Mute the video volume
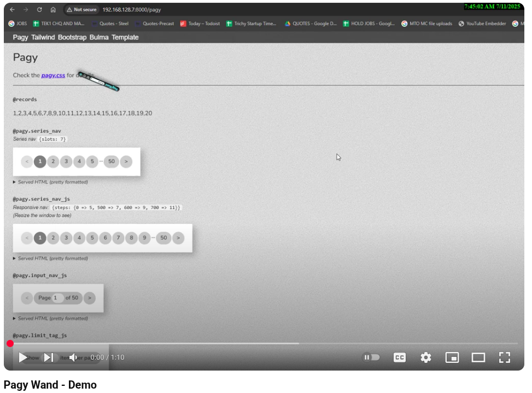The image size is (532, 393). pyautogui.click(x=73, y=357)
